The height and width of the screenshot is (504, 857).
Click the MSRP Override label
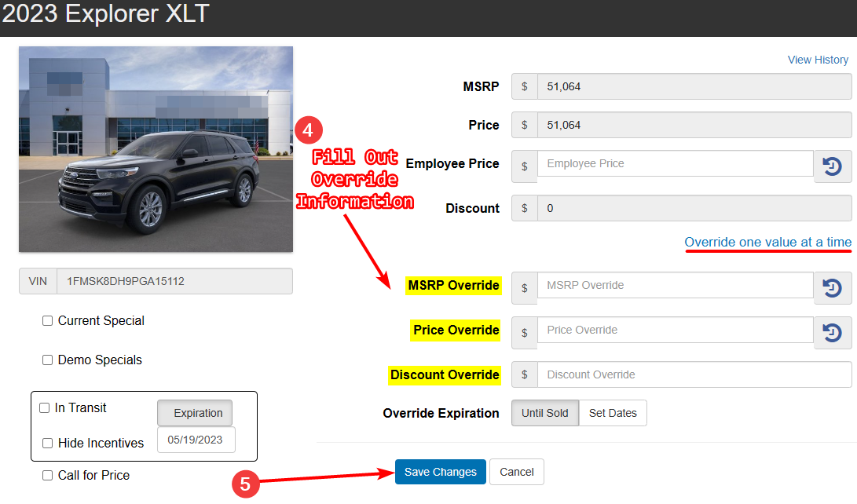[x=454, y=286]
